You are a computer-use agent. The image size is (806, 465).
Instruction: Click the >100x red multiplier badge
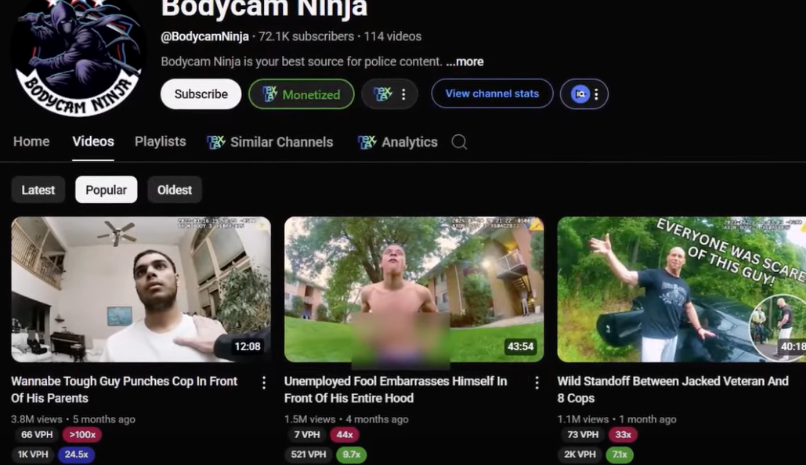coord(82,435)
